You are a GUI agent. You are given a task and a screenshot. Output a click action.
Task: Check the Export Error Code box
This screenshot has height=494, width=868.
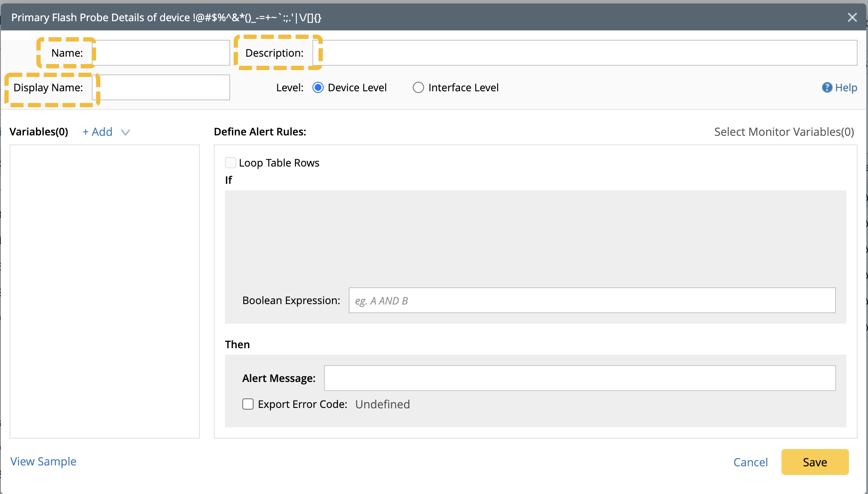click(x=248, y=404)
